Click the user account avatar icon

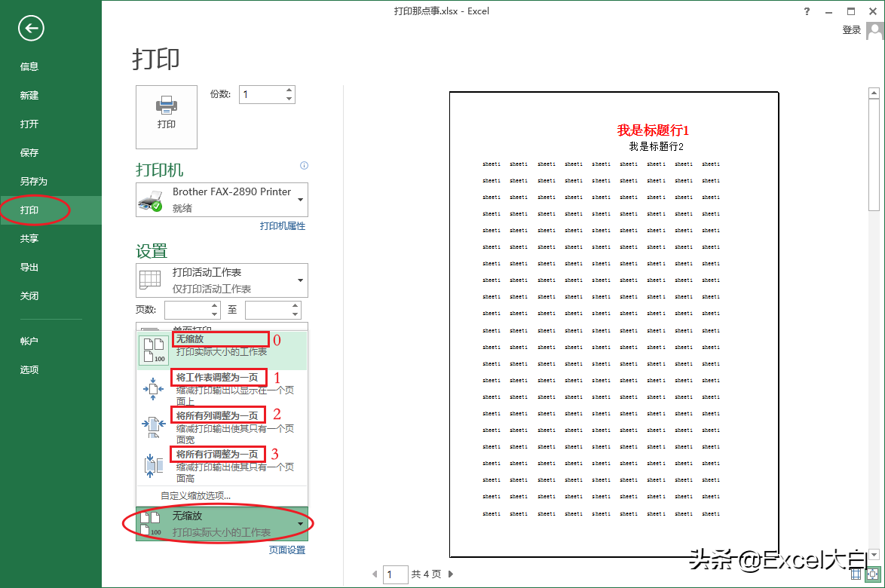click(x=875, y=30)
